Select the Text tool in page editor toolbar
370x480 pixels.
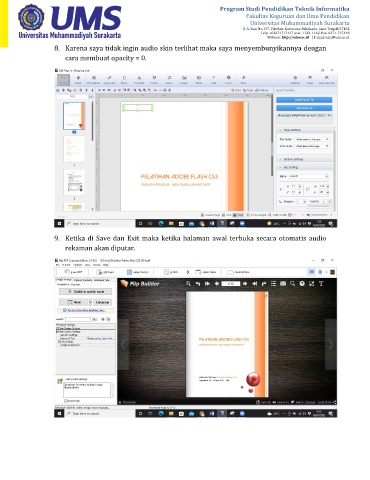point(214,80)
